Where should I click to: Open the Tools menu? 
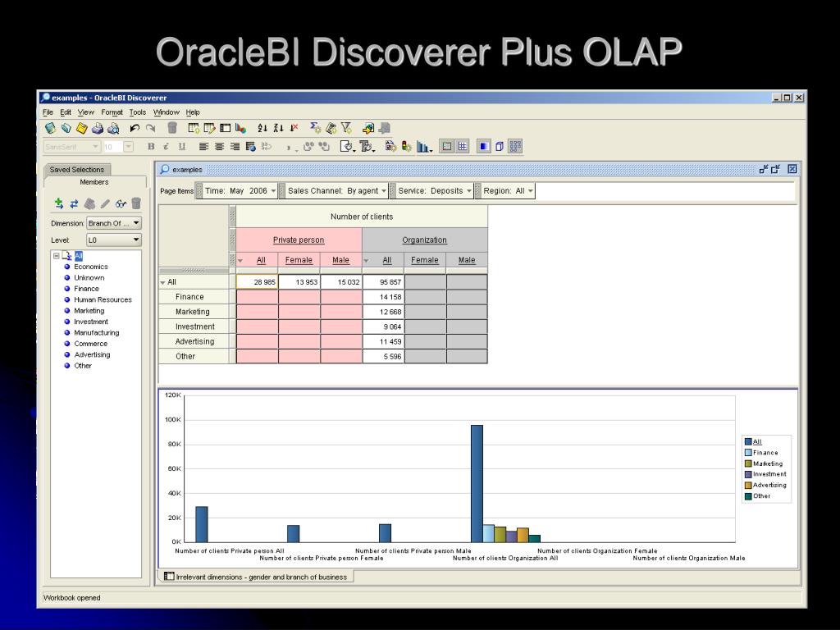coord(138,112)
